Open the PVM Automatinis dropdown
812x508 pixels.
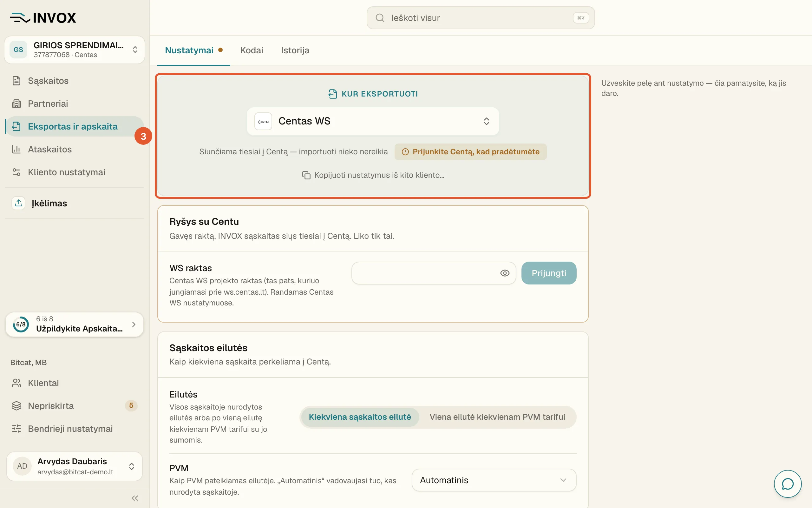(494, 480)
